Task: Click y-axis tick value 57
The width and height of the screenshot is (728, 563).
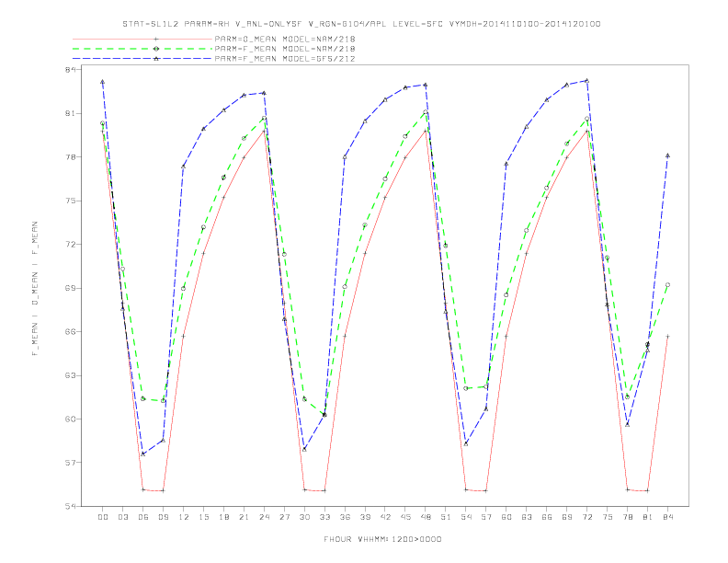Action: point(70,463)
